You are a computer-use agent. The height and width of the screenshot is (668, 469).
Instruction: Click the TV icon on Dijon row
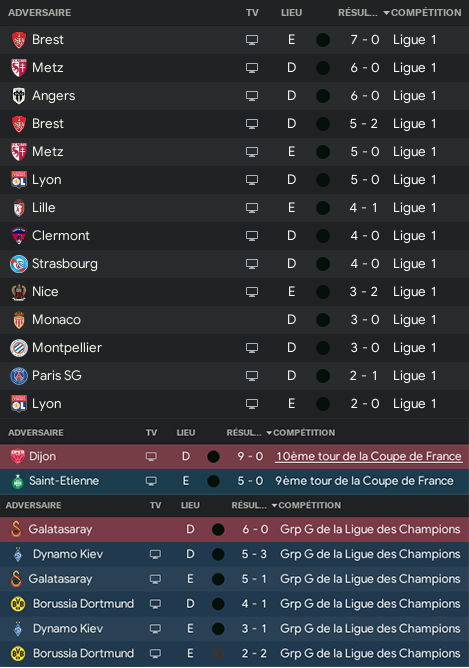click(151, 457)
